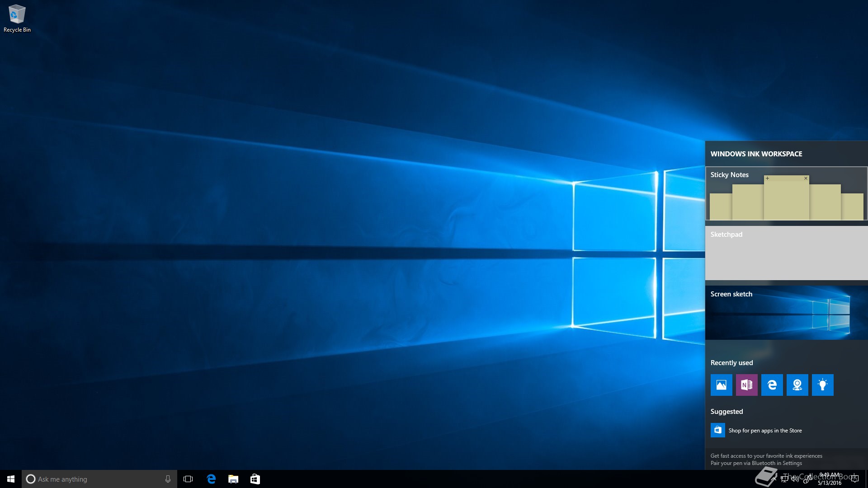
Task: Open the network status tray icon
Action: tap(784, 479)
